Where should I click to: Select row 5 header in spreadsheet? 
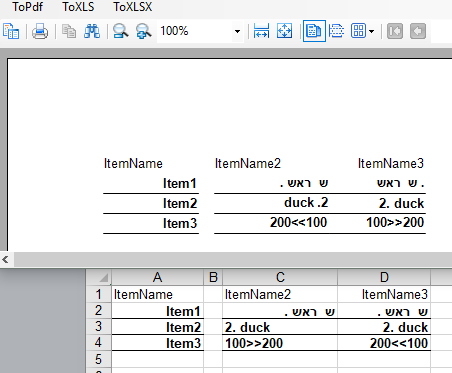99,359
